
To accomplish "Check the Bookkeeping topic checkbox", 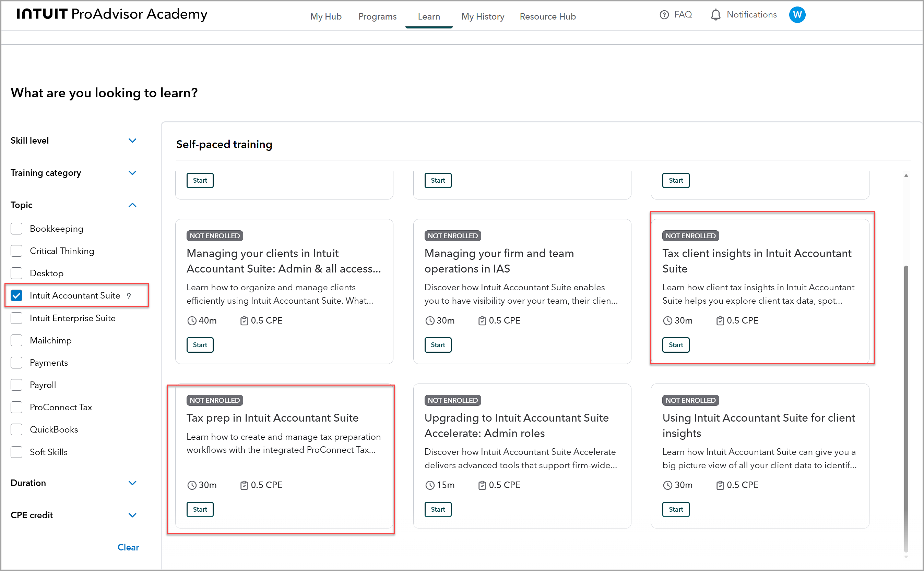I will click(x=16, y=229).
